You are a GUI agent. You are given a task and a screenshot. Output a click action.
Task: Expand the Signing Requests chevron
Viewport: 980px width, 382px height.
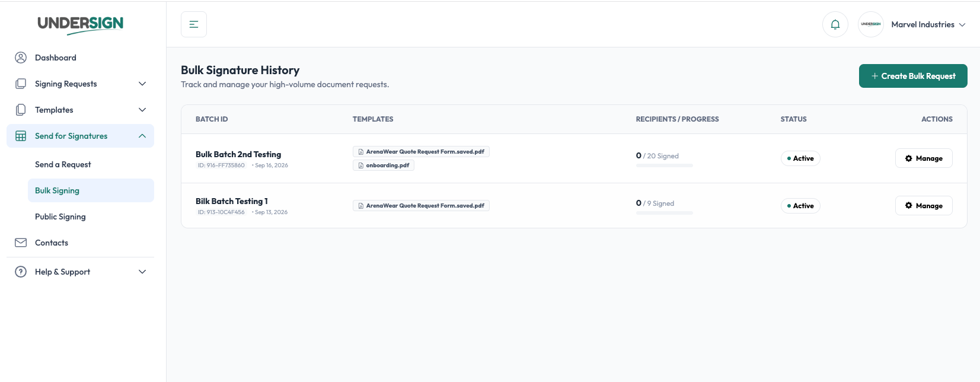pyautogui.click(x=142, y=84)
